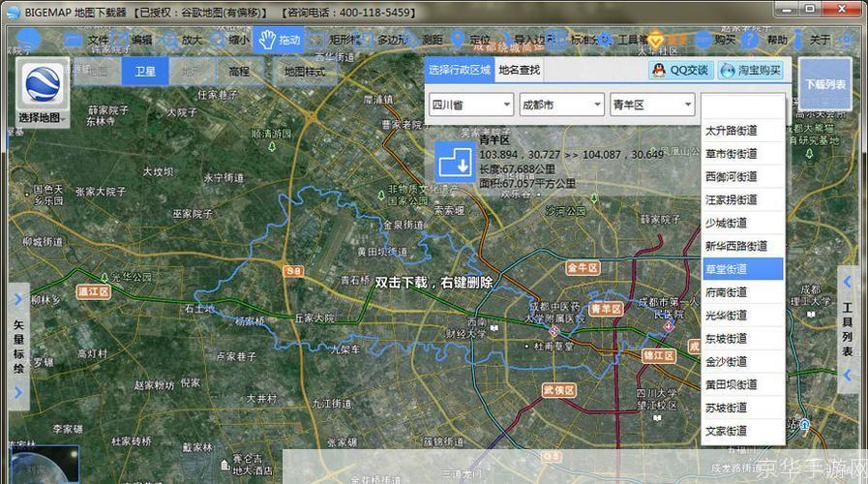The width and height of the screenshot is (868, 484).
Task: Open the 帮助 help item
Action: [763, 40]
